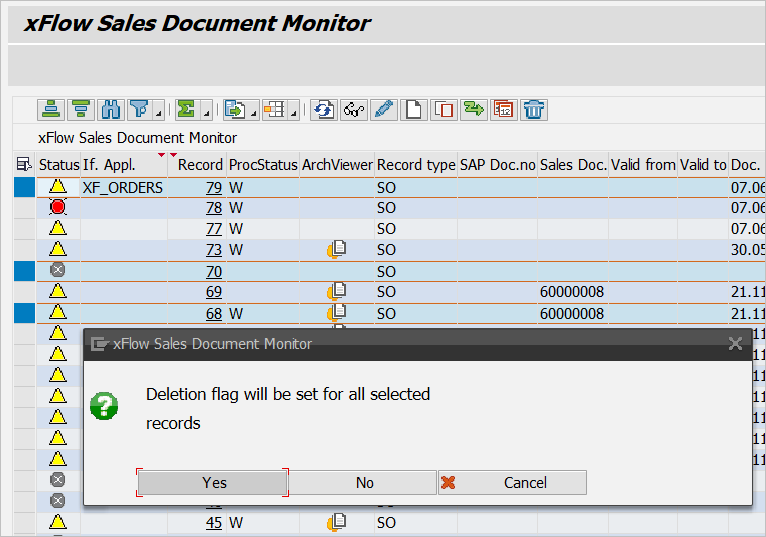Click the trash can Delete icon
766x537 pixels.
click(x=534, y=110)
